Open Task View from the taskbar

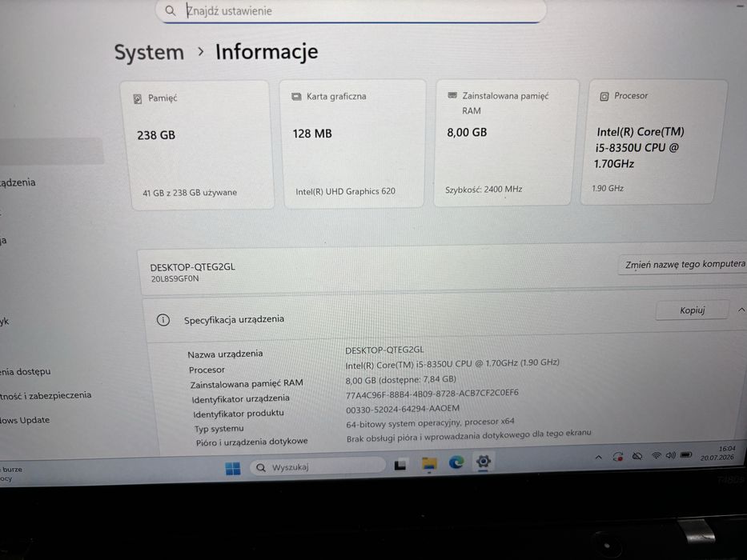point(400,464)
